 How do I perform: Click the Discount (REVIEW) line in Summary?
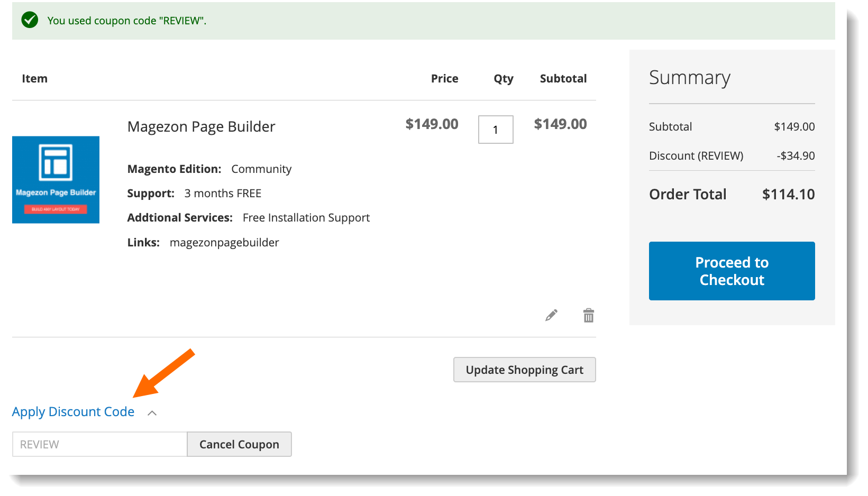(696, 155)
